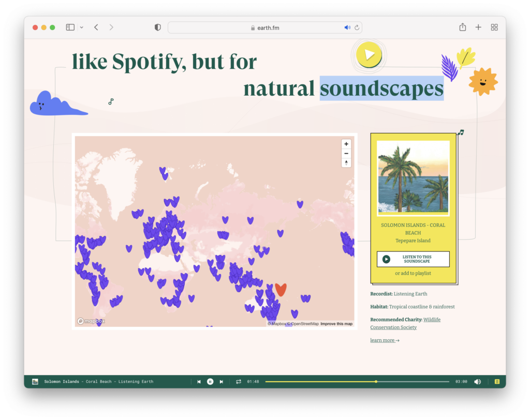
Task: Click the big yellow play button
Action: [x=369, y=55]
